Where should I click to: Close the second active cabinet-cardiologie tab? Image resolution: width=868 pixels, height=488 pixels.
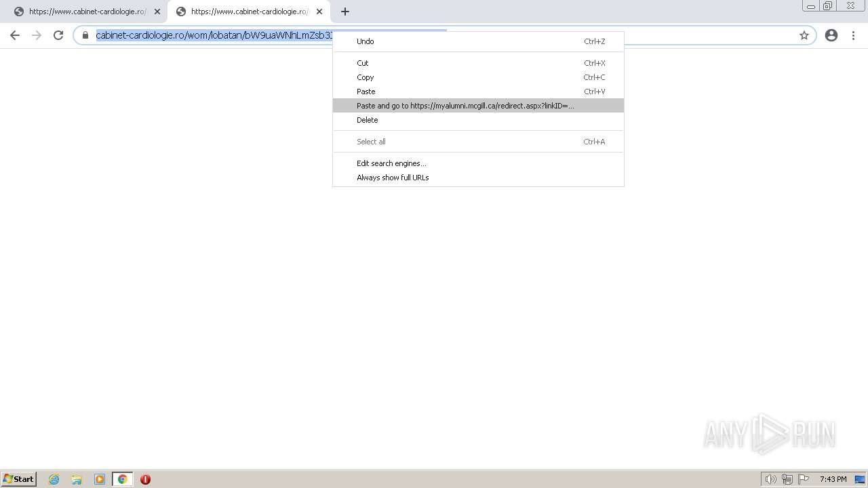coord(319,12)
